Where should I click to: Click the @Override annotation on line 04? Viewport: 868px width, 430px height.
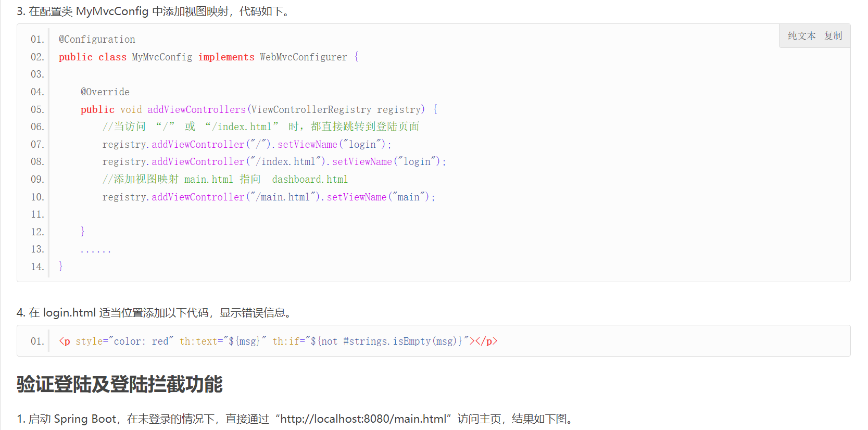105,92
